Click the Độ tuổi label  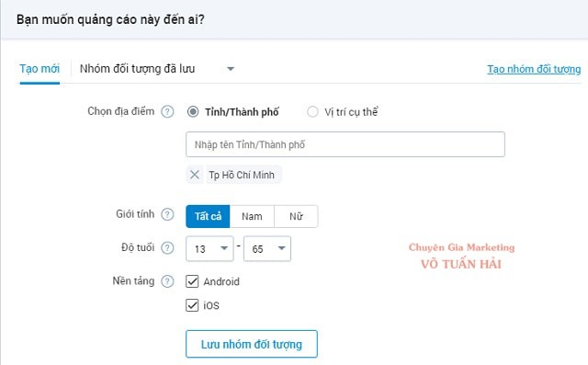click(138, 247)
